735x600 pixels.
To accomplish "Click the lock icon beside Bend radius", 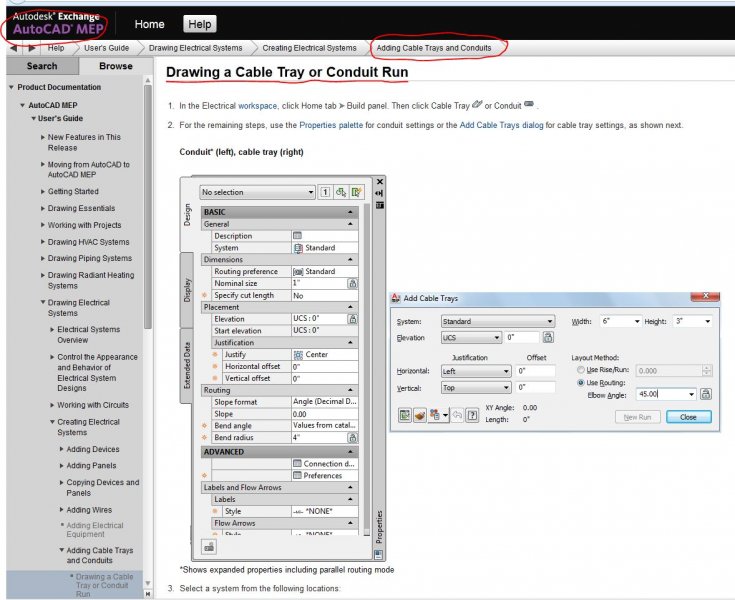I will (x=352, y=437).
